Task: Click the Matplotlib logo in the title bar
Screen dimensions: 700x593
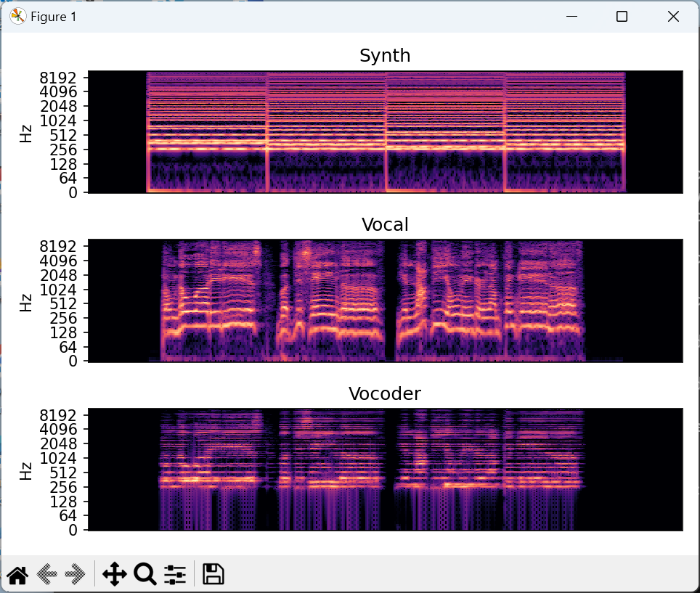Action: (17, 17)
